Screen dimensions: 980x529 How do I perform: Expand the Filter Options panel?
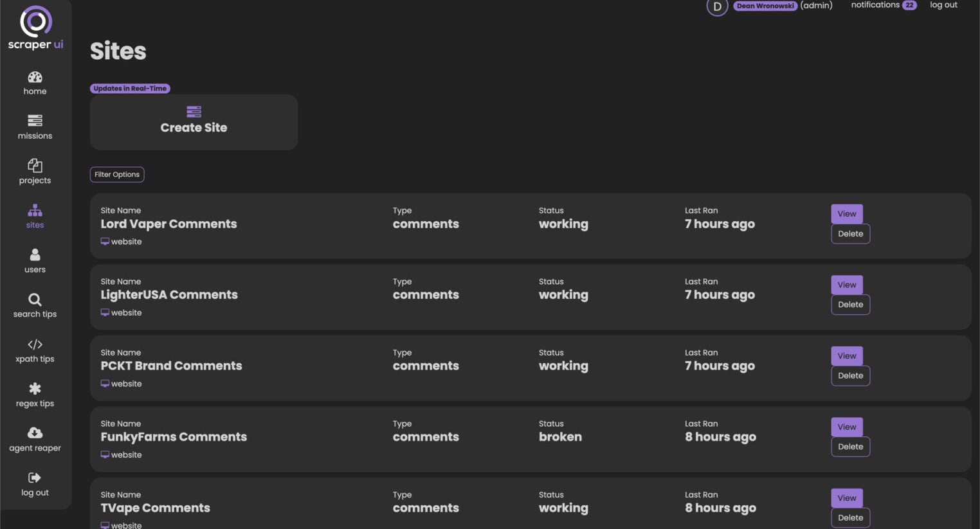click(x=117, y=174)
